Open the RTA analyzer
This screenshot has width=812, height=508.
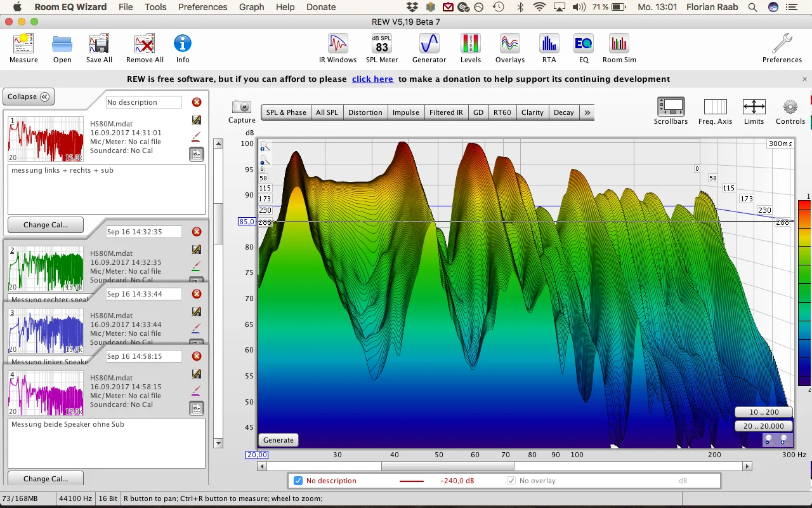tap(549, 48)
